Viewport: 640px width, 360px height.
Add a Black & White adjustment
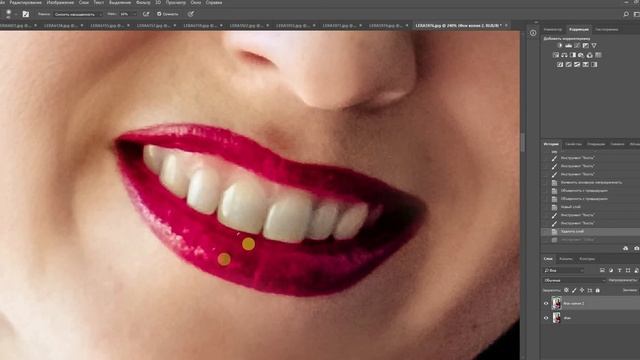tap(573, 55)
